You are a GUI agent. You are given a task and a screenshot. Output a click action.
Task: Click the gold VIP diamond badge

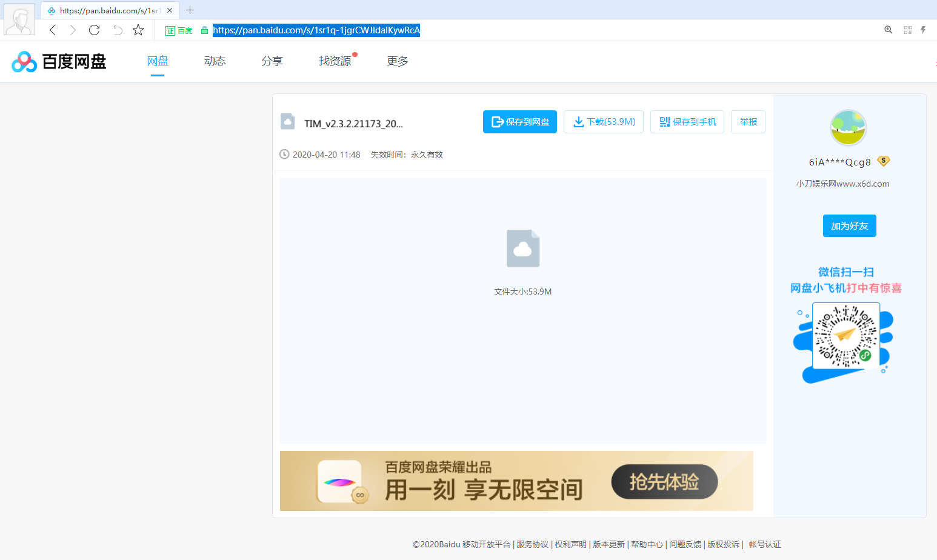tap(884, 161)
